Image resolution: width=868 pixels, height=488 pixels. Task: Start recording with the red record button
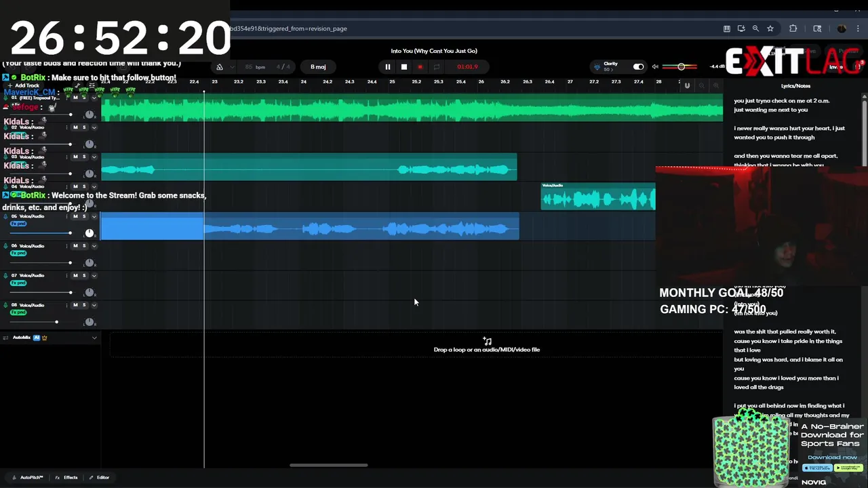click(x=420, y=66)
